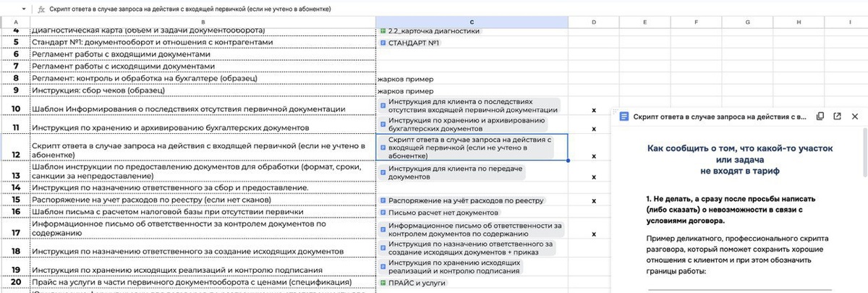
Task: Select column G header
Action: (x=746, y=23)
